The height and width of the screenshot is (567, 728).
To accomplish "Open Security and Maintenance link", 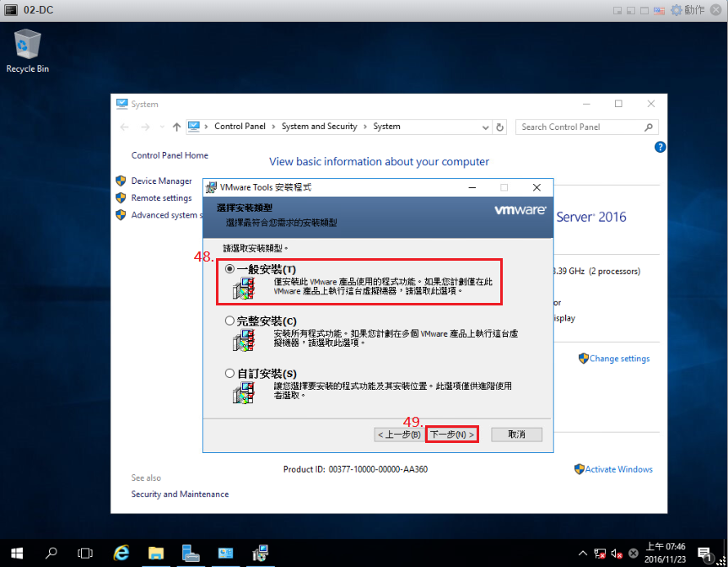I will pyautogui.click(x=180, y=494).
